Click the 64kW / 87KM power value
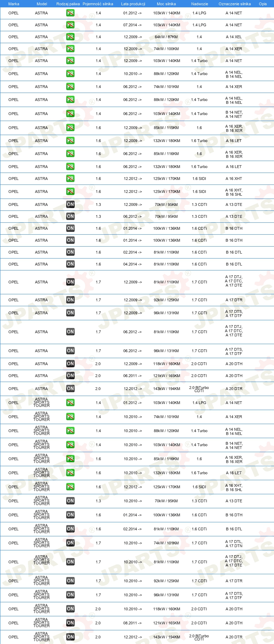This screenshot has width=274, height=644. point(166,37)
